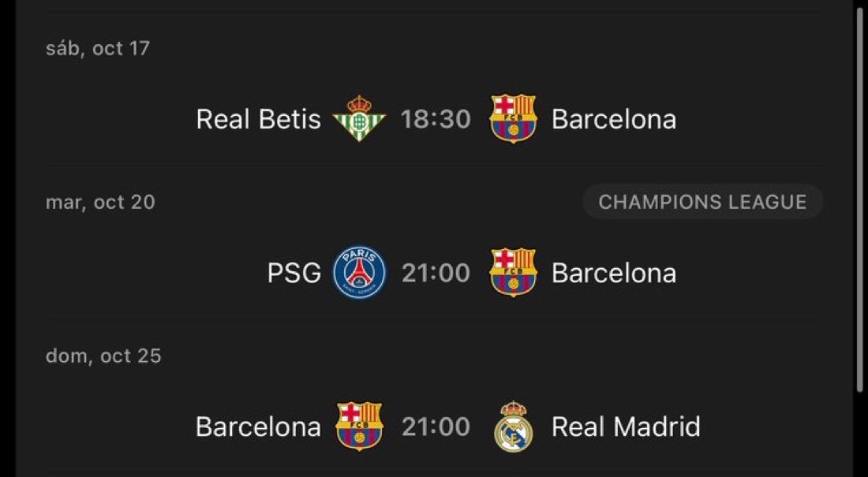Click the vertical scrollbar on the right
This screenshot has height=477, width=868.
859,199
